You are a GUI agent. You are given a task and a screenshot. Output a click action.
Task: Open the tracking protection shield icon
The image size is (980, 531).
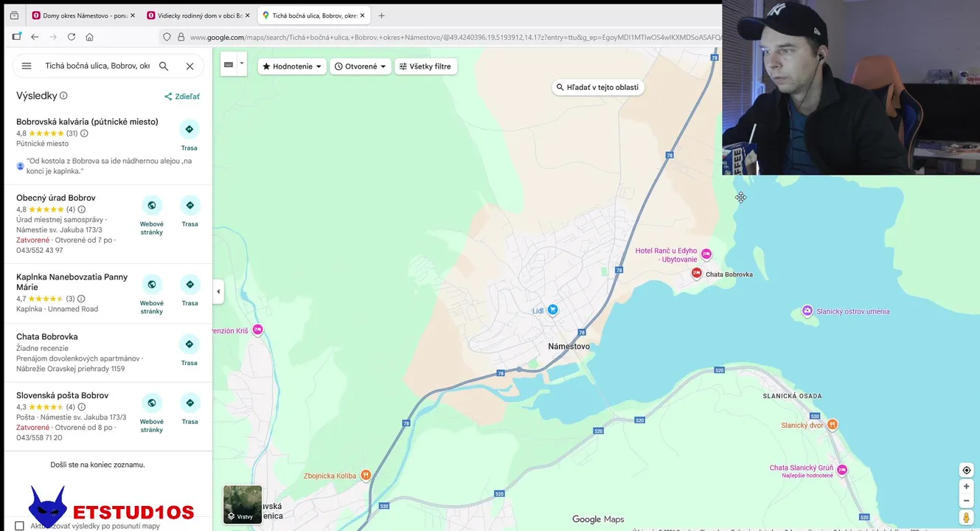(167, 37)
